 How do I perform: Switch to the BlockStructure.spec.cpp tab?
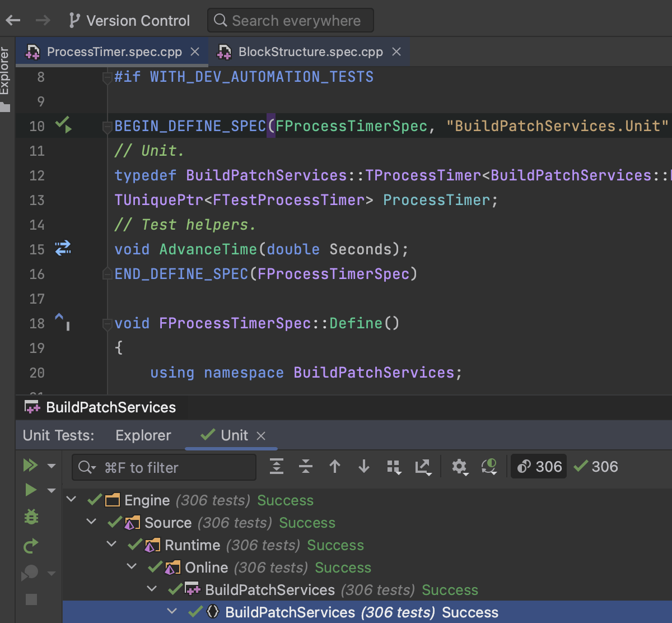[310, 52]
